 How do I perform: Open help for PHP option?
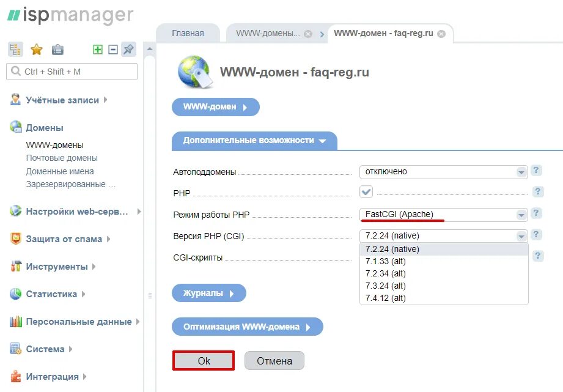click(537, 191)
